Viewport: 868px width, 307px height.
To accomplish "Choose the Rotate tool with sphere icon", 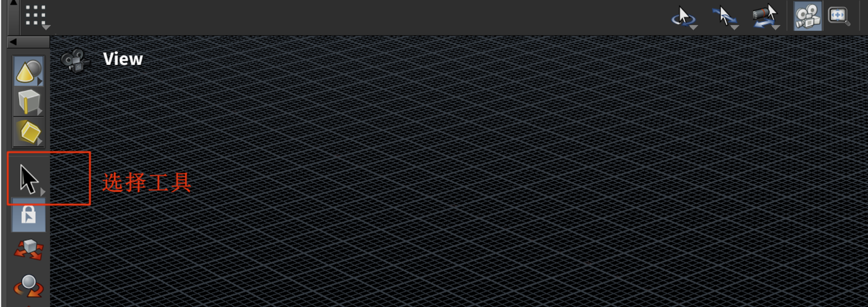I will 29,286.
